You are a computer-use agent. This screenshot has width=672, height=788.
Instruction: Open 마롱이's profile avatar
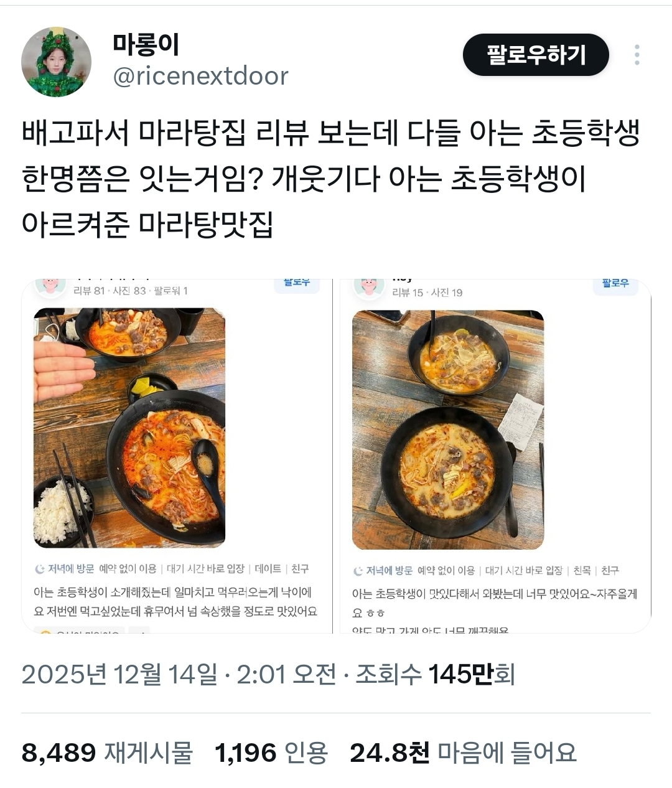click(x=57, y=62)
